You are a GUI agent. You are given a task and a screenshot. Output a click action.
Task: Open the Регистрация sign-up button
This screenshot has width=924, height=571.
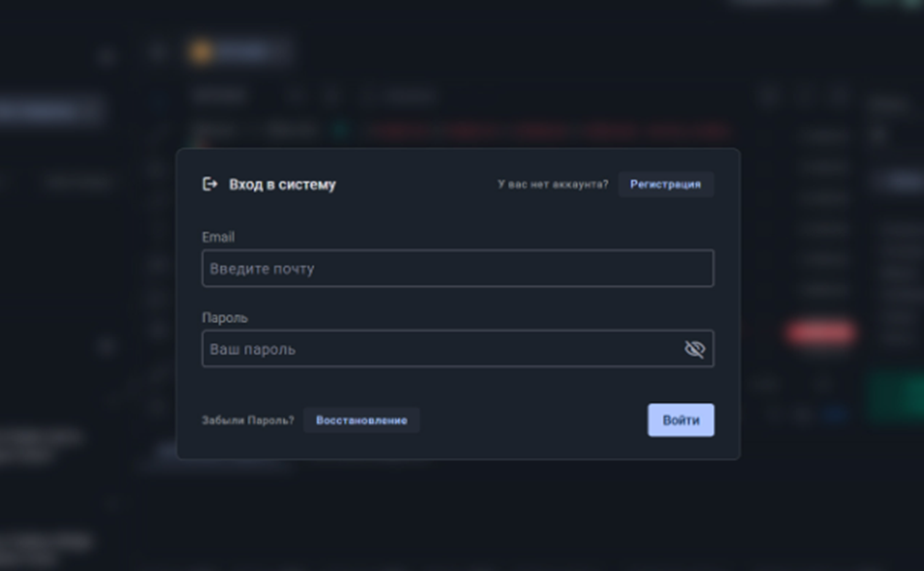tap(666, 183)
